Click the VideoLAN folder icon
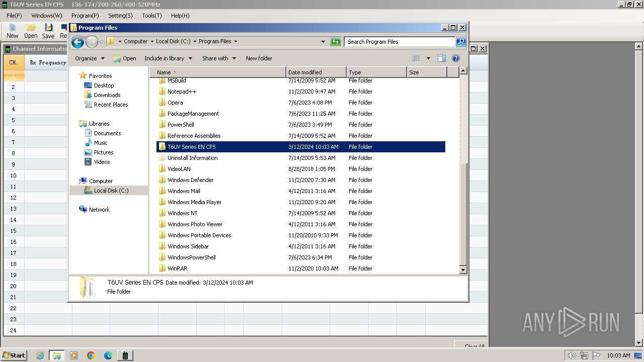 point(162,169)
